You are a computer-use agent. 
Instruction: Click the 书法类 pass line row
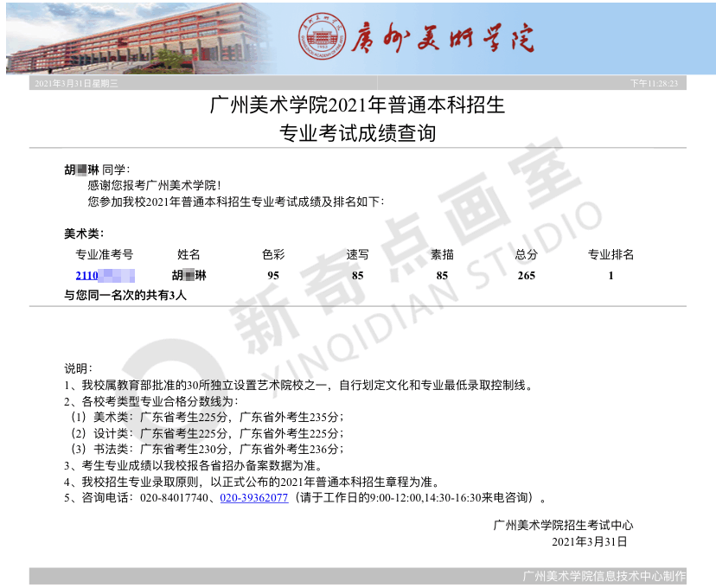point(207,450)
